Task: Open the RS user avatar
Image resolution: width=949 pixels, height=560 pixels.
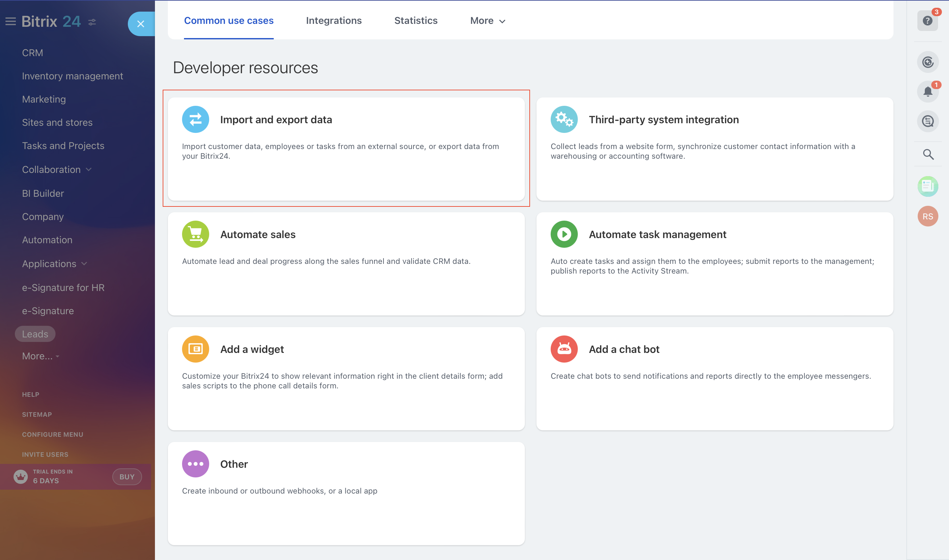Action: pyautogui.click(x=927, y=216)
